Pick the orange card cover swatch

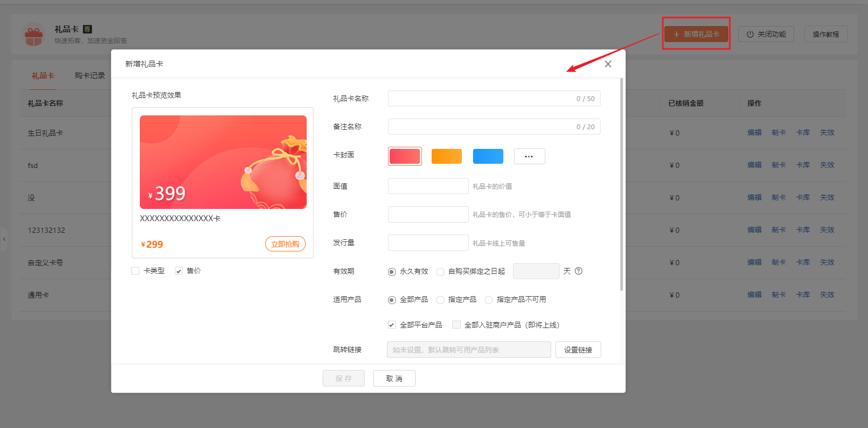tap(446, 156)
